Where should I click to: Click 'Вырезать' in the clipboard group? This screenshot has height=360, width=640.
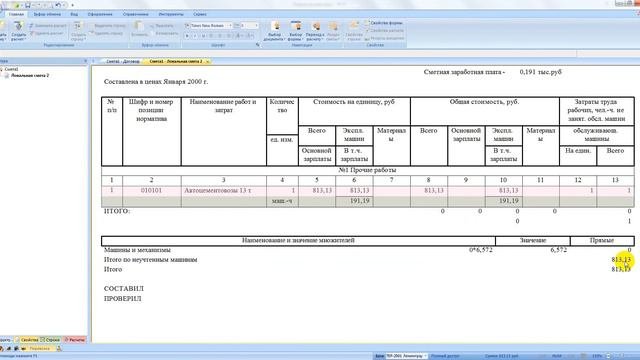(x=162, y=26)
